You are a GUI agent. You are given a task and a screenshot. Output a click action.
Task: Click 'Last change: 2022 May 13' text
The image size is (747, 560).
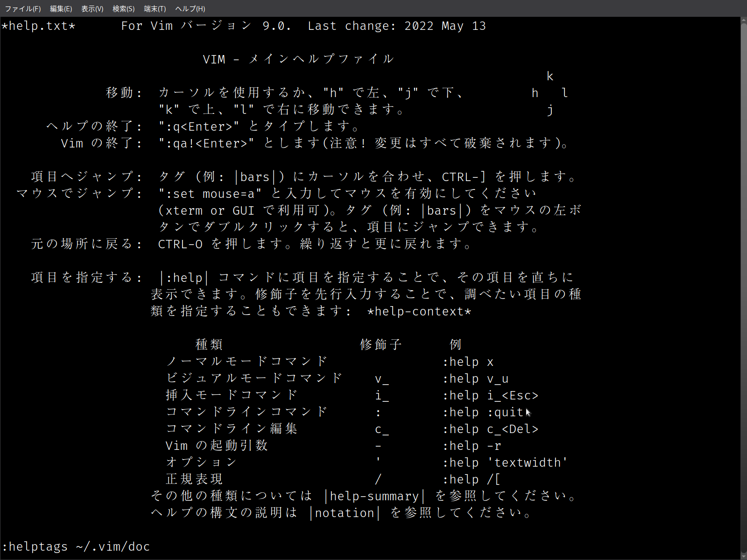point(397,26)
